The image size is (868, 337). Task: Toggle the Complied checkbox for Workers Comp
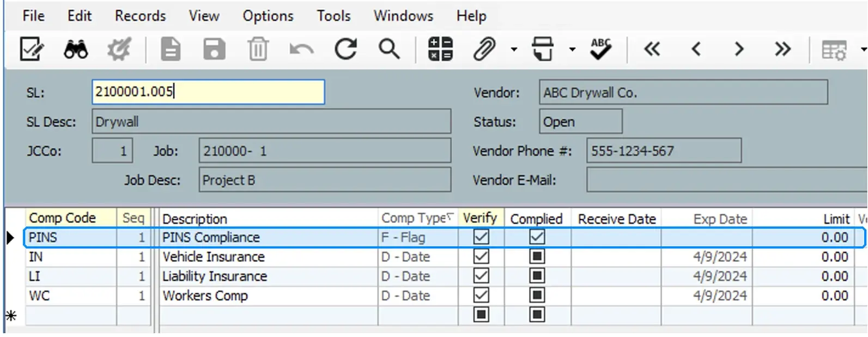coord(537,295)
